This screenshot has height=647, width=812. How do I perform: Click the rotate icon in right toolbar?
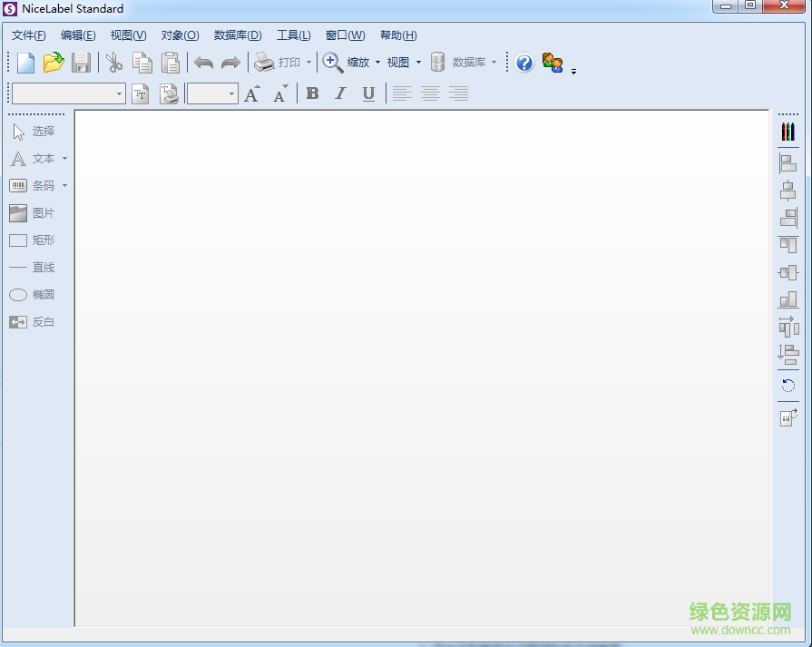click(x=788, y=386)
